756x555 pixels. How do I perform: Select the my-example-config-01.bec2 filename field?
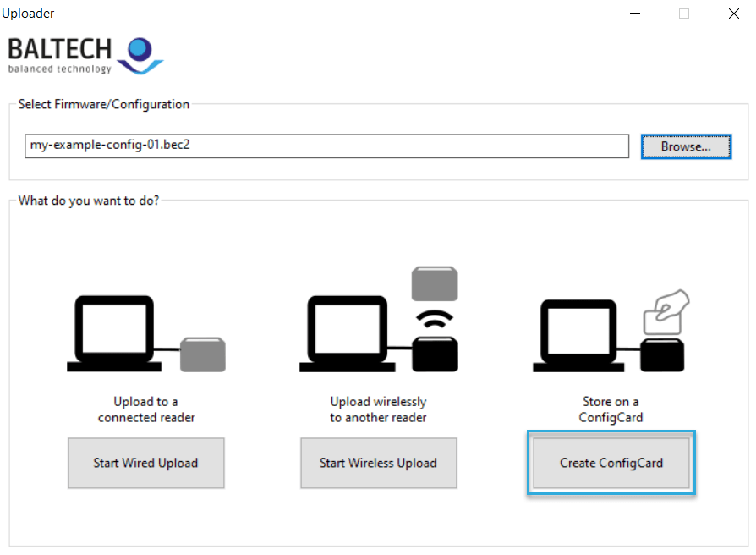click(x=327, y=146)
